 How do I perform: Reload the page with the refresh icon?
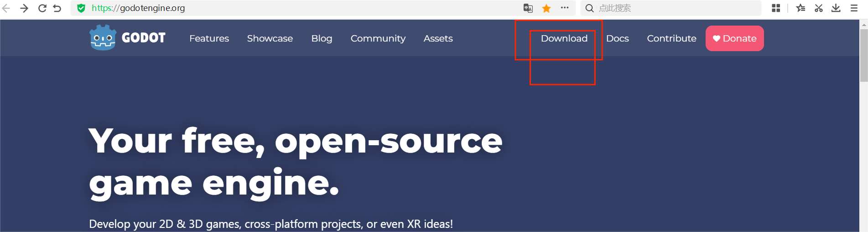point(42,8)
